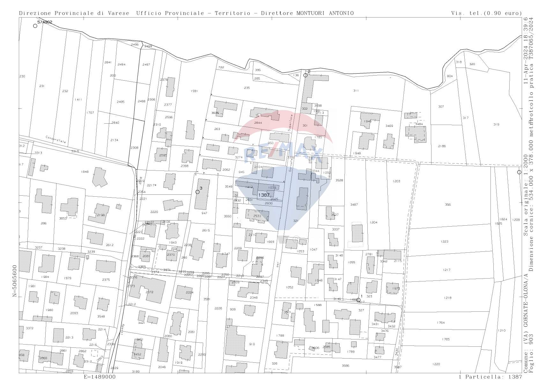This screenshot has width=560, height=392.
Task: Select parcel 231 in the top-left fields
Action: coord(42,86)
